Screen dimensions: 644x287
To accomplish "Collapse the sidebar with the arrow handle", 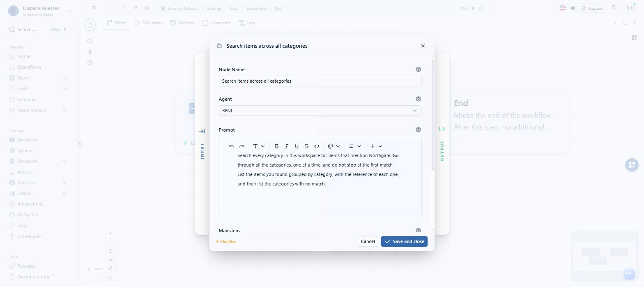I will pos(80,143).
